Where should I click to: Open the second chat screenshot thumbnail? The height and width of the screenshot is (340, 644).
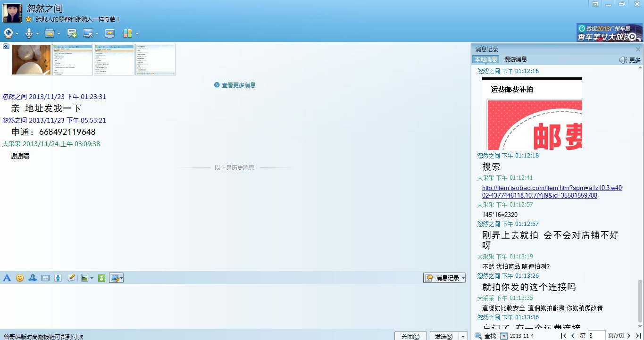click(x=73, y=59)
